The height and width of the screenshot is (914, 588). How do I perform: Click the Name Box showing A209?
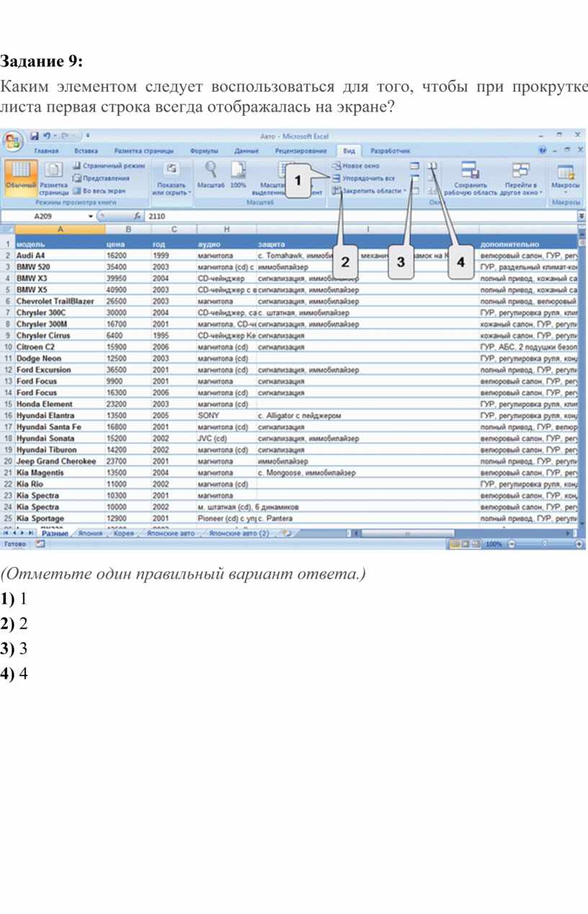44,216
